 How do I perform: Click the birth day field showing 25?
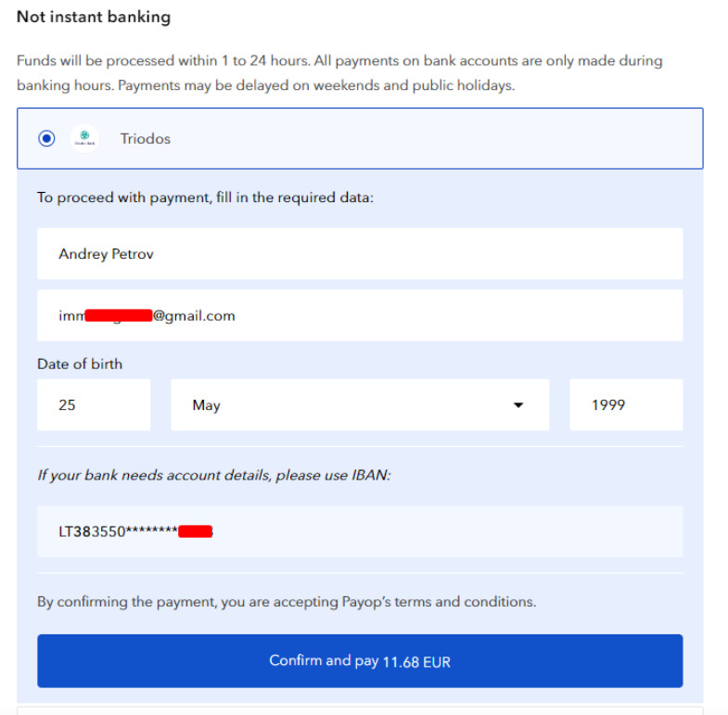point(94,405)
